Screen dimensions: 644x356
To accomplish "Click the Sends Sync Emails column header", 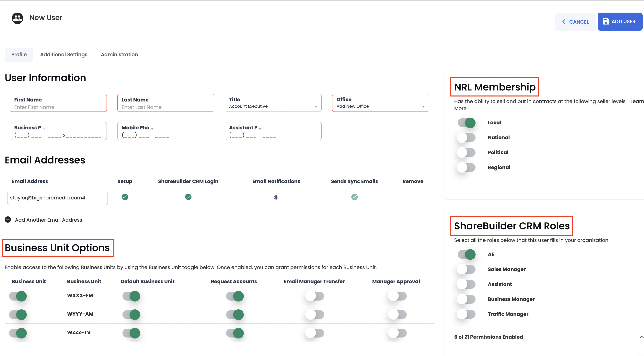I will pyautogui.click(x=354, y=181).
